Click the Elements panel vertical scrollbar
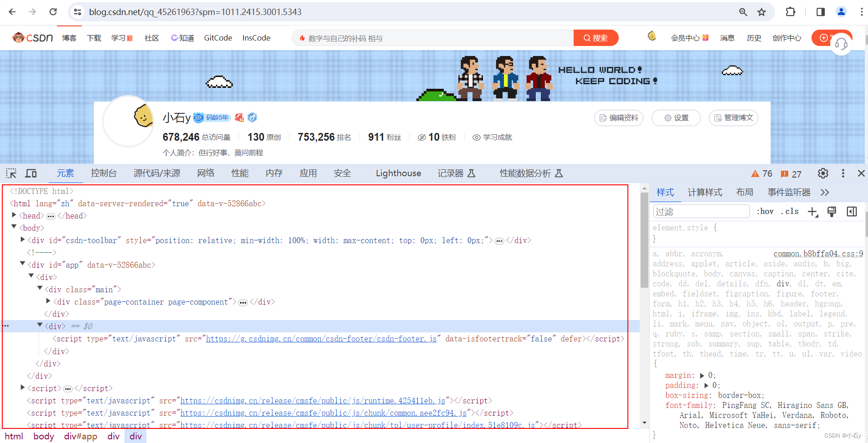This screenshot has height=443, width=868. coord(644,240)
